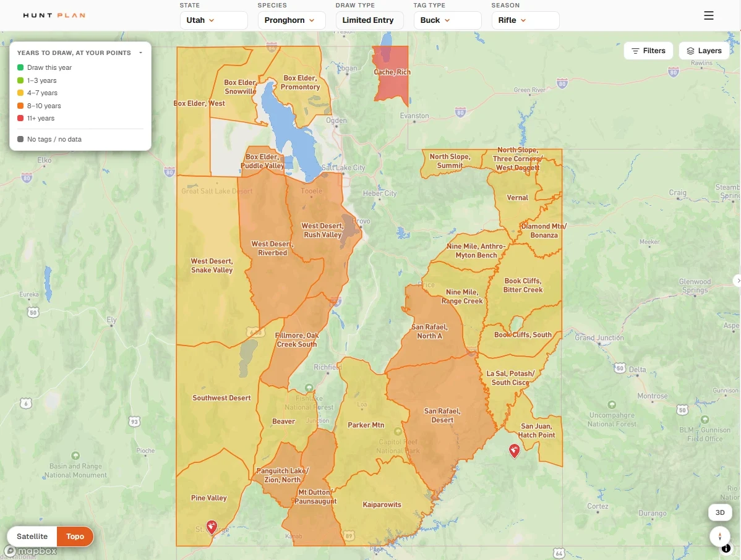
Task: Select the Mt Dutton/Paunsaugunt unit
Action: [315, 497]
